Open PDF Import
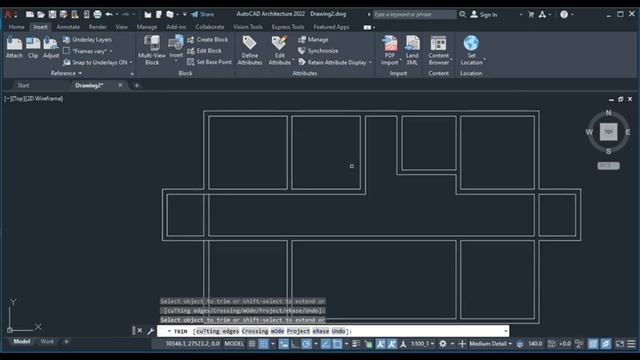 [390, 50]
